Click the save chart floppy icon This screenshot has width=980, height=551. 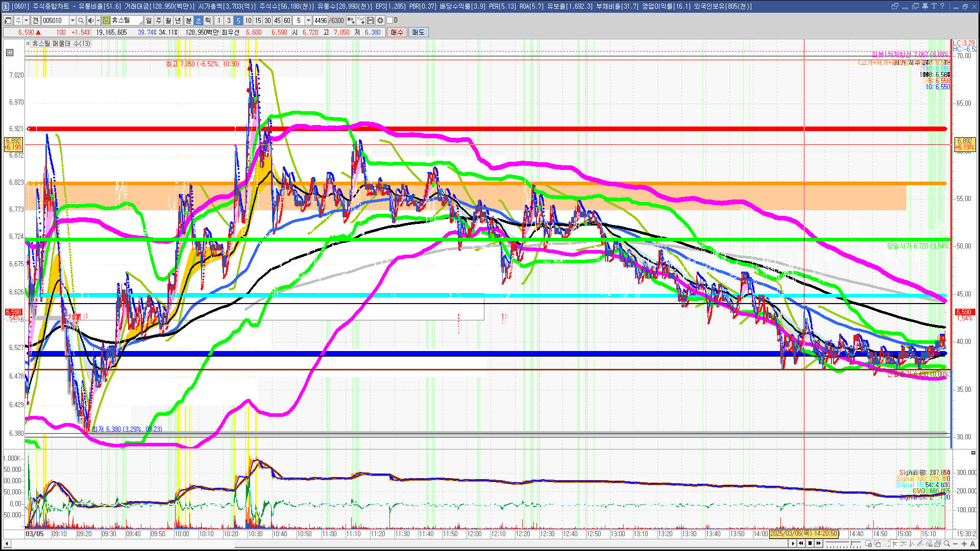tap(371, 20)
